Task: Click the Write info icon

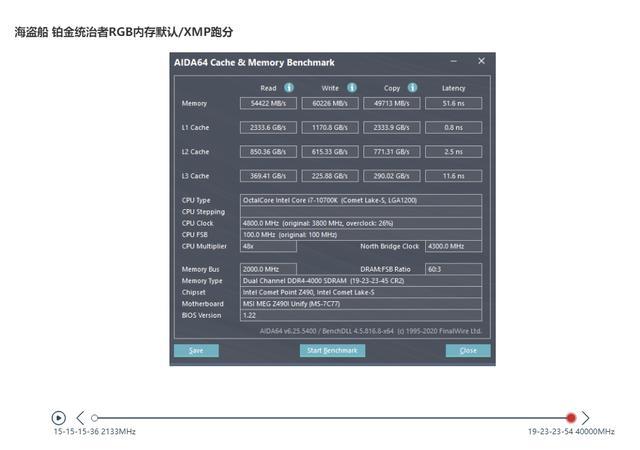Action: [351, 88]
